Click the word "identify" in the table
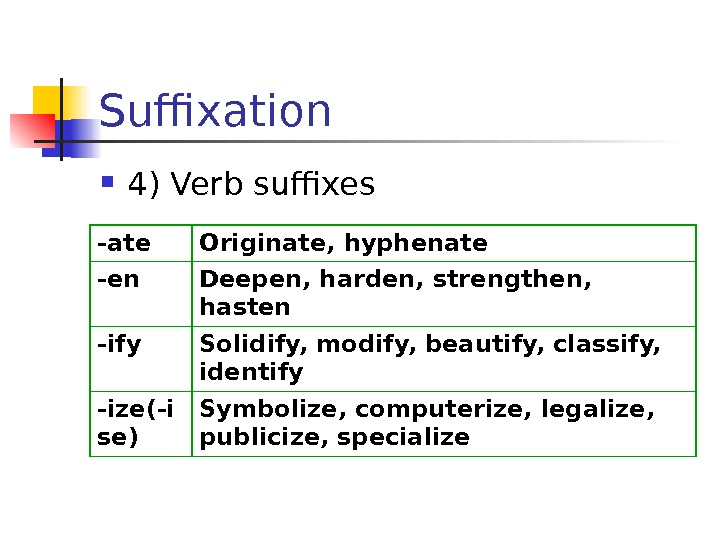720x540 pixels. 251,372
